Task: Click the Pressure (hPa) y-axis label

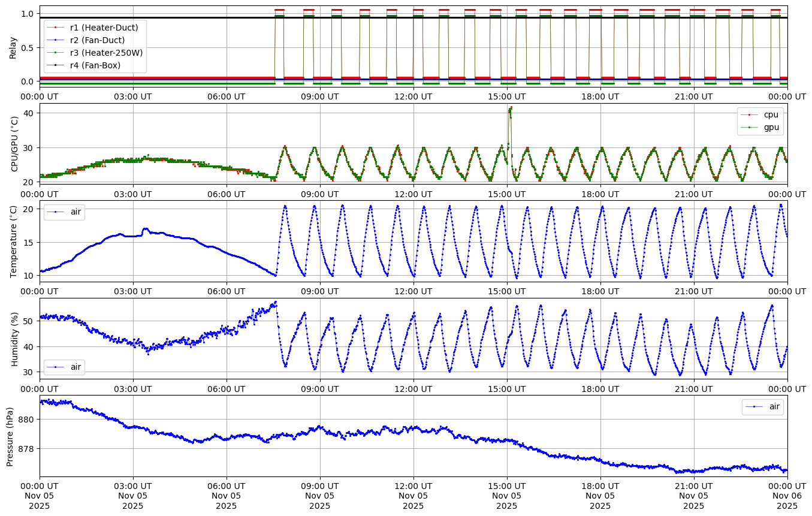Action: pyautogui.click(x=10, y=436)
